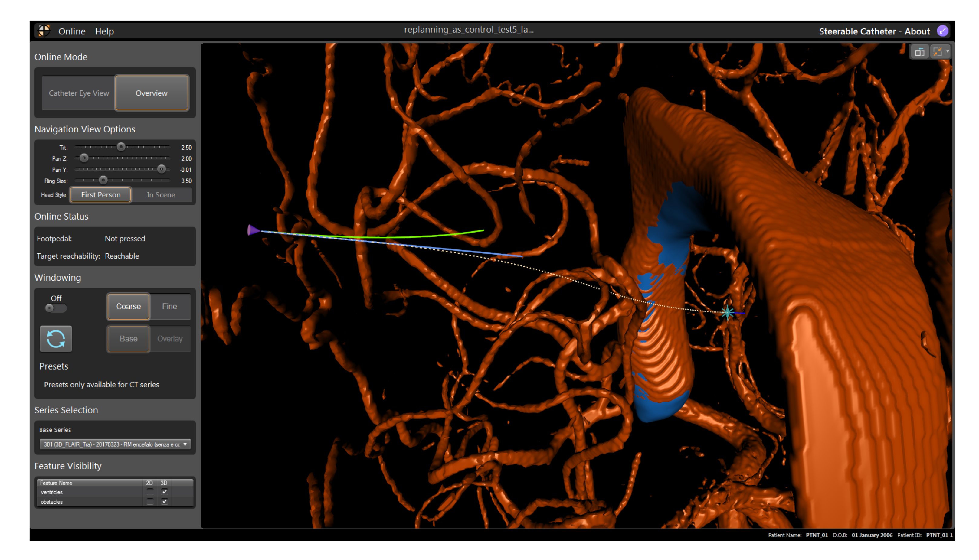Click the purple catheter entry cone marker
This screenshot has width=979, height=560.
253,230
